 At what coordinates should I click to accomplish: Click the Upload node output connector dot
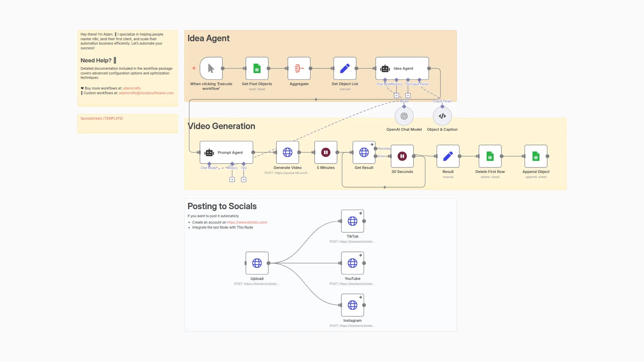point(268,263)
